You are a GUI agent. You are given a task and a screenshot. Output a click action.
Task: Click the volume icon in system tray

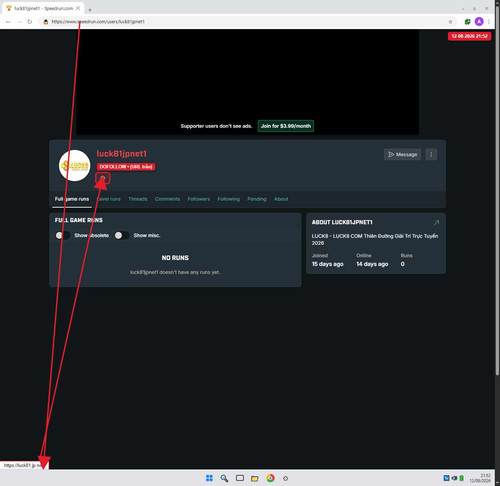click(x=454, y=478)
